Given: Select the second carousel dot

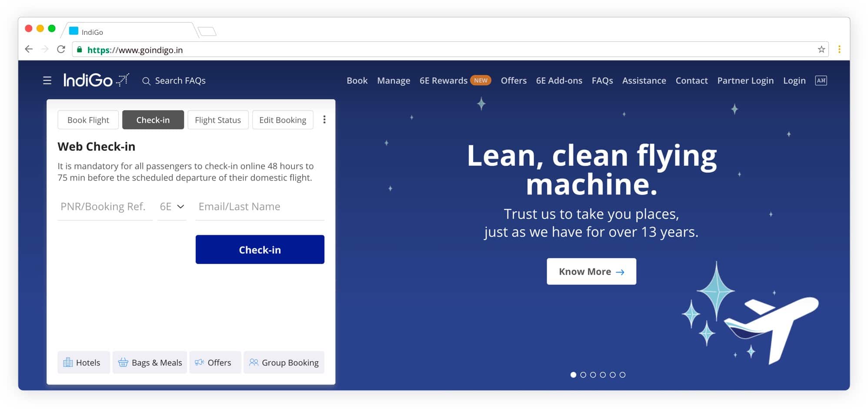Looking at the screenshot, I should 583,375.
